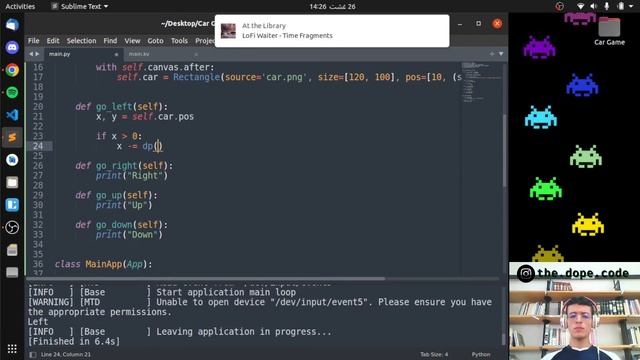Viewport: 640px width, 360px height.
Task: Click Line 24, Column 21 status text
Action: [x=66, y=354]
